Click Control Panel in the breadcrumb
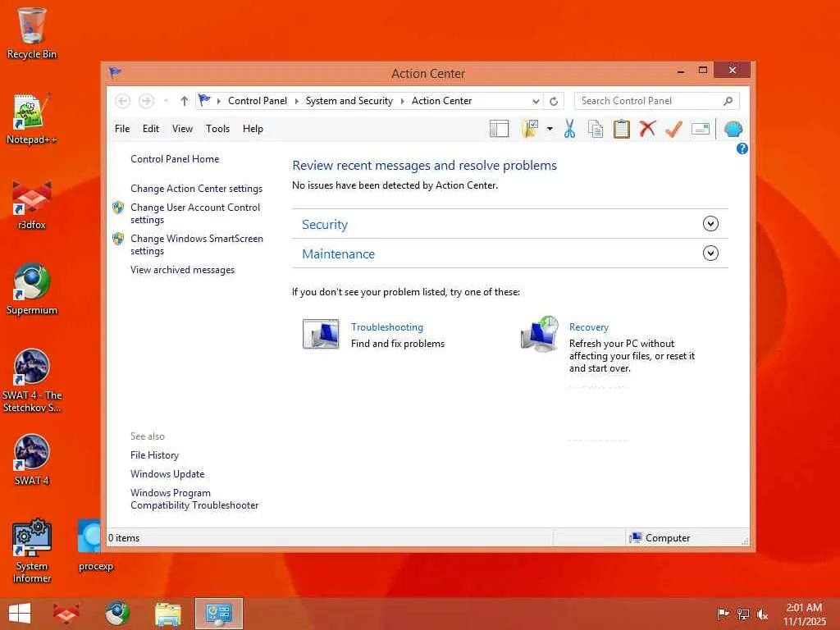Screen dimensions: 840x630 click(258, 101)
